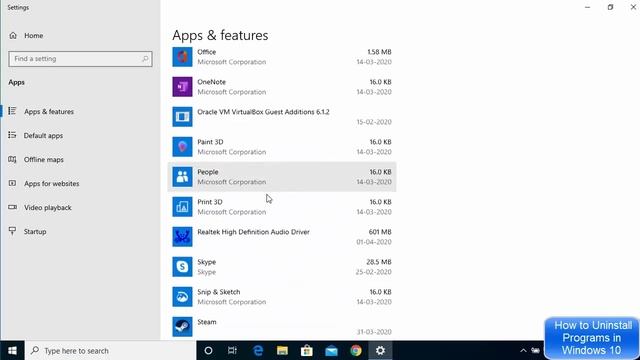Click the People app icon
The image size is (640, 360).
click(x=182, y=177)
